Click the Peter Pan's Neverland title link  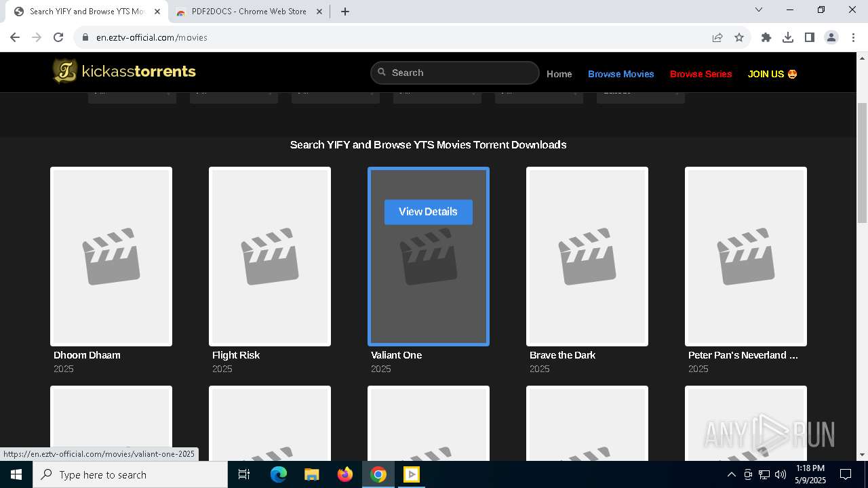coord(743,355)
